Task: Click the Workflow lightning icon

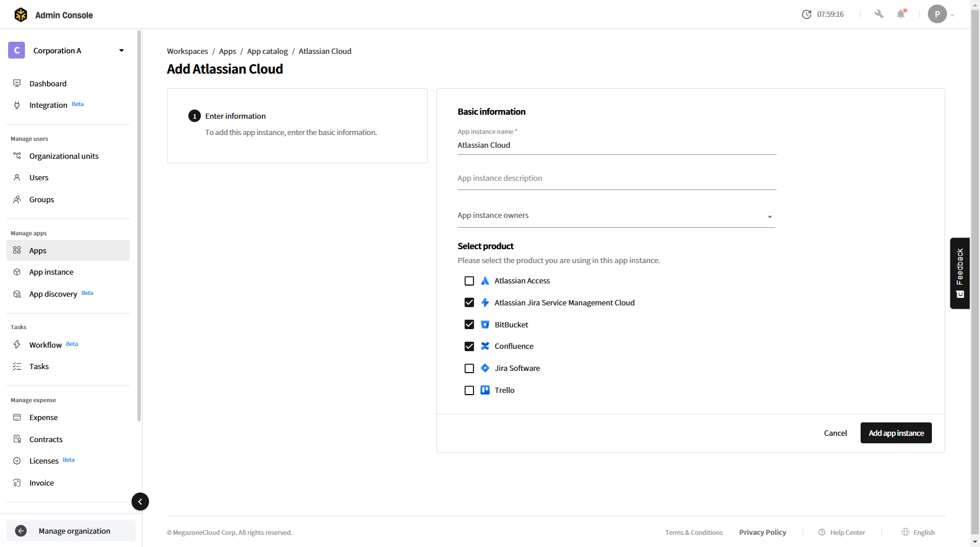Action: tap(17, 344)
